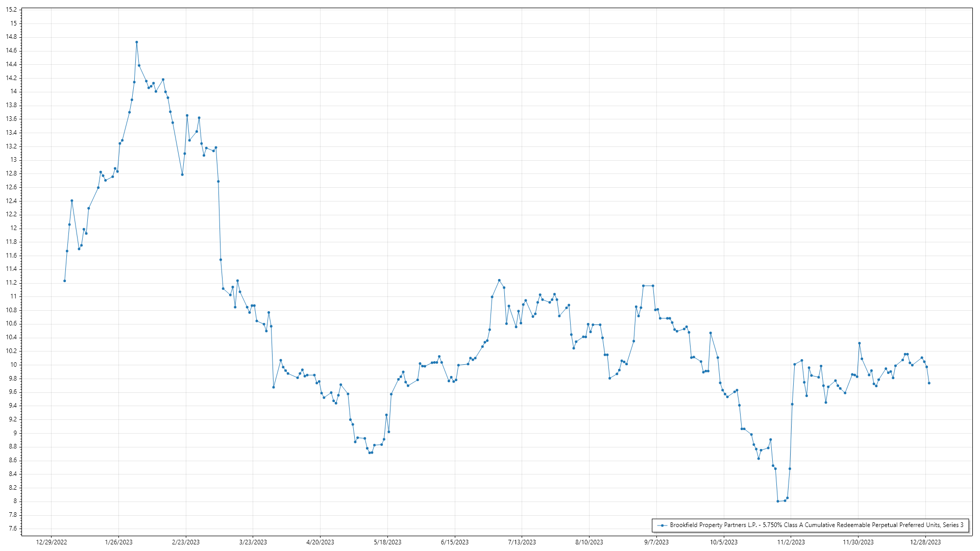Screen dimensions: 980x551
Task: Click the 14 y-axis value label
Action: click(x=14, y=91)
